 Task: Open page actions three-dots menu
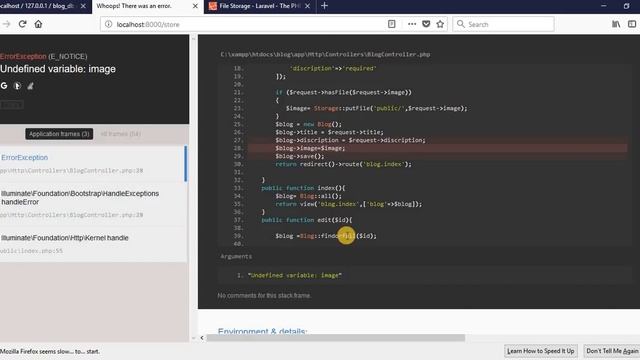tap(412, 24)
